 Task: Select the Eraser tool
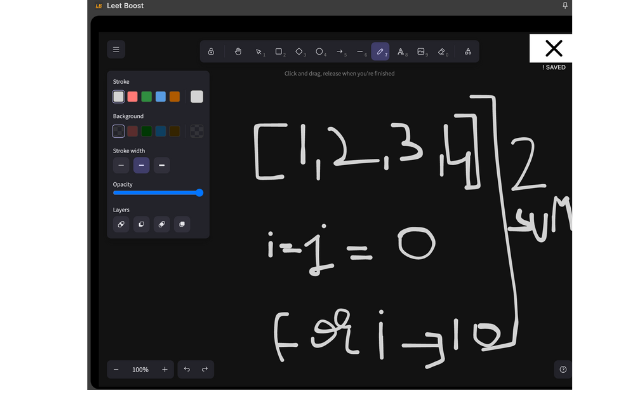(442, 52)
